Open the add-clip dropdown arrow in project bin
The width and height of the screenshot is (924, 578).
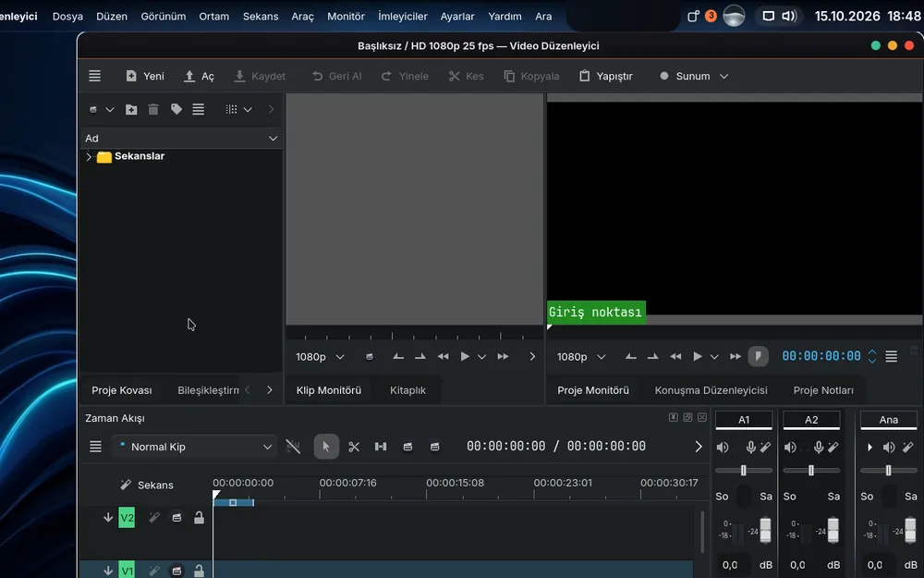click(x=110, y=110)
